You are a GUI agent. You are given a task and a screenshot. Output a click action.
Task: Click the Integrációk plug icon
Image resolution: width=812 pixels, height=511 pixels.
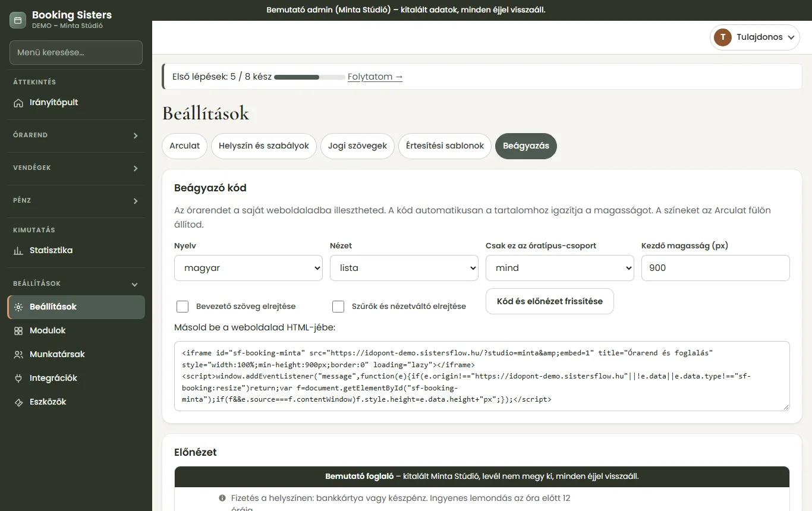tap(18, 378)
